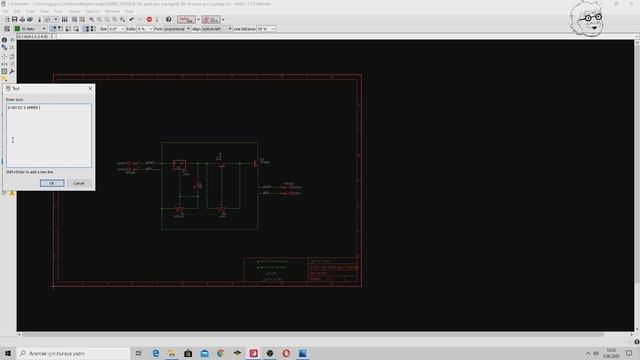The image size is (640, 360).
Task: Select the wrench Change tool
Action: [12, 71]
